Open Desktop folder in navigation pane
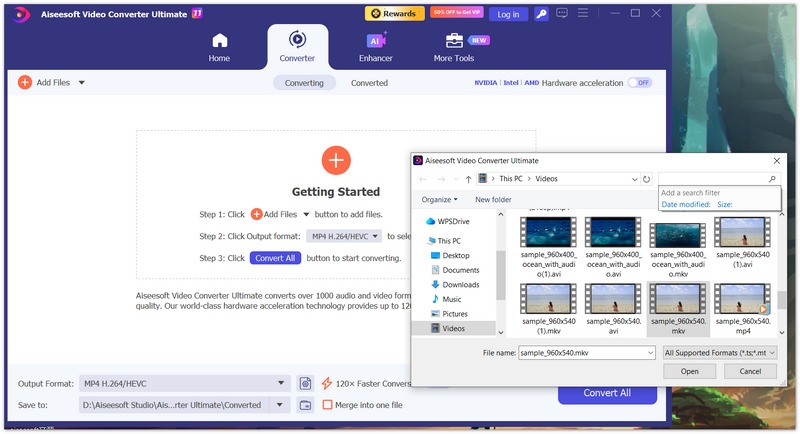800x434 pixels. [451, 256]
